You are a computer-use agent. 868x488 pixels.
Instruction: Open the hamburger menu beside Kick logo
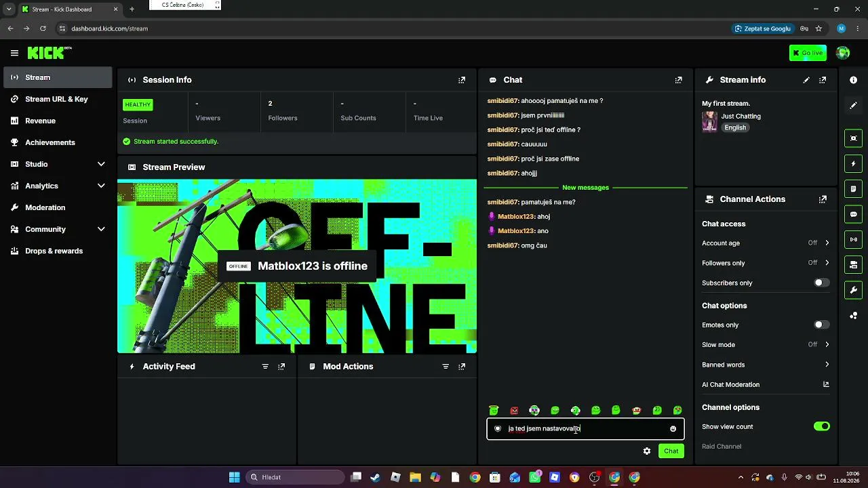[x=14, y=53]
